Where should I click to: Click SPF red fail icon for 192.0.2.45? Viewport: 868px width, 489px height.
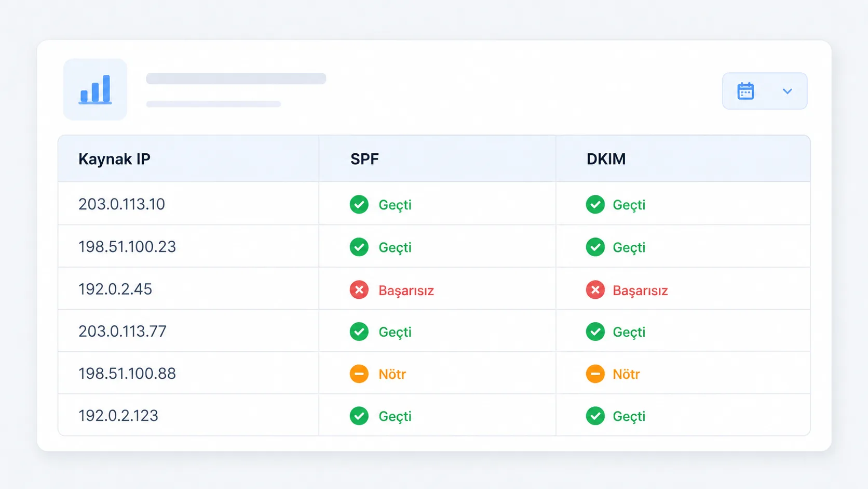(359, 290)
